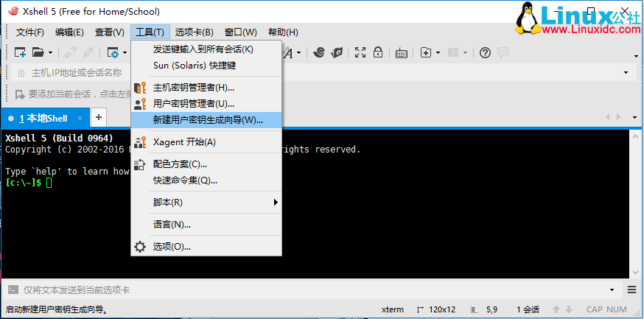Open 语言(N)... menu item
The height and width of the screenshot is (319, 644).
click(206, 225)
